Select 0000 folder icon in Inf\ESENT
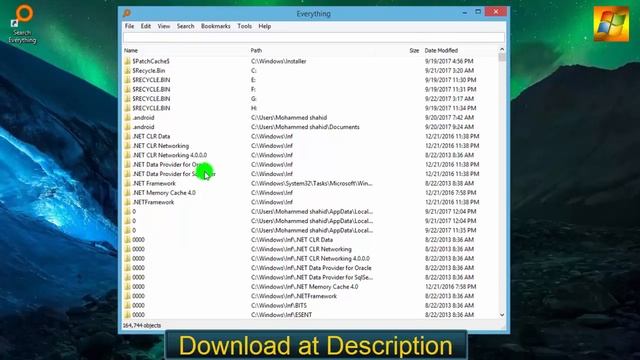Image resolution: width=640 pixels, height=360 pixels. [127, 315]
